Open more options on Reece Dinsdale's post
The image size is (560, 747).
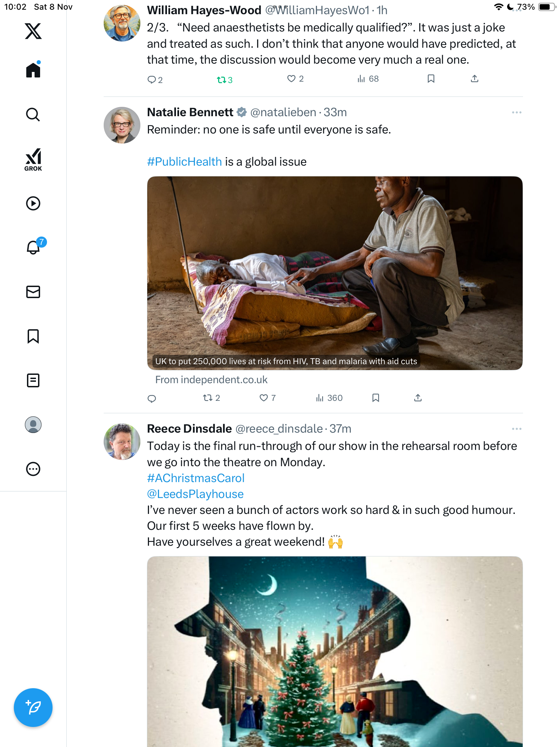pos(516,429)
